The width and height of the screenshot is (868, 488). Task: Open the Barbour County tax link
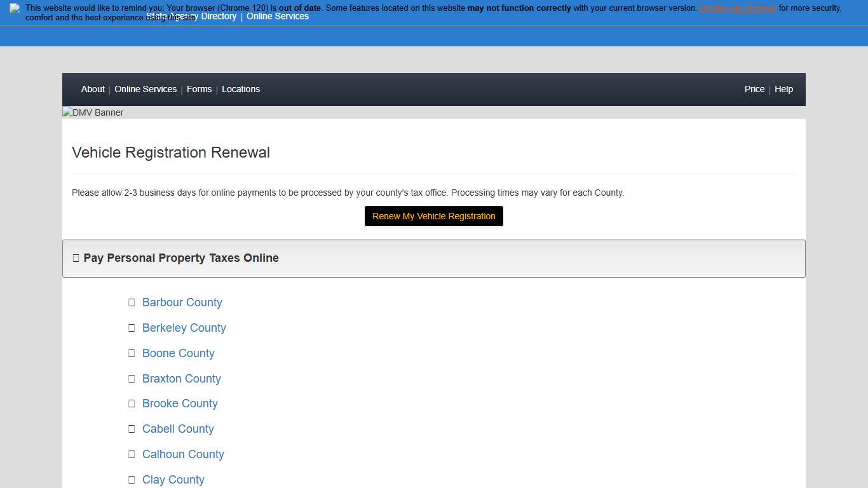click(182, 302)
